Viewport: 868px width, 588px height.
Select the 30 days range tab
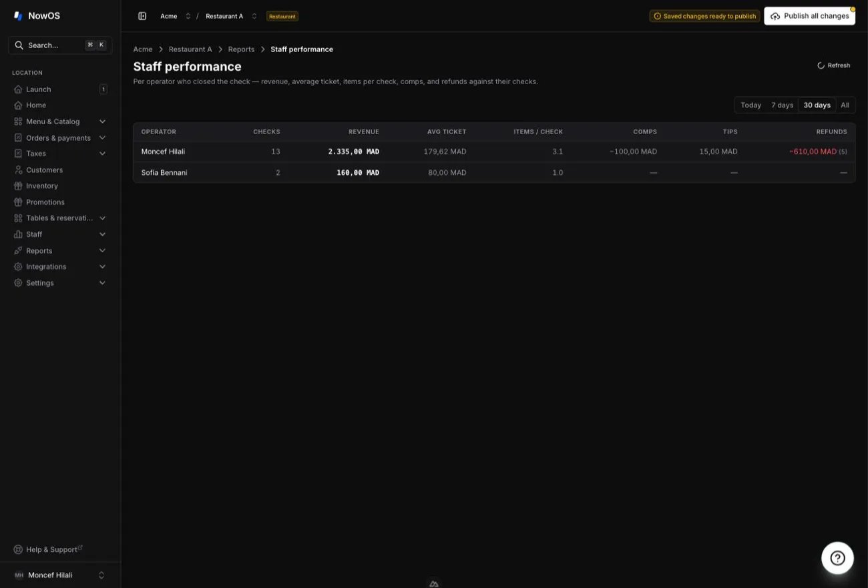pos(817,105)
